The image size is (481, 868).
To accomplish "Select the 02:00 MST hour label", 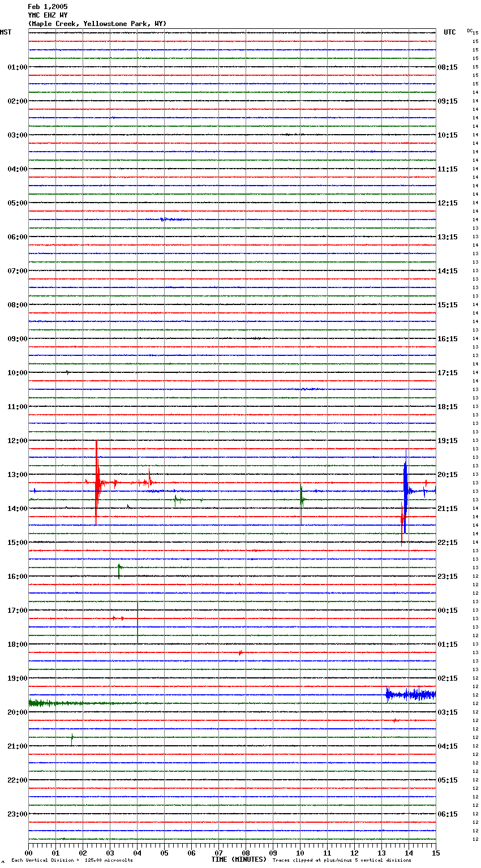I will 18,101.
